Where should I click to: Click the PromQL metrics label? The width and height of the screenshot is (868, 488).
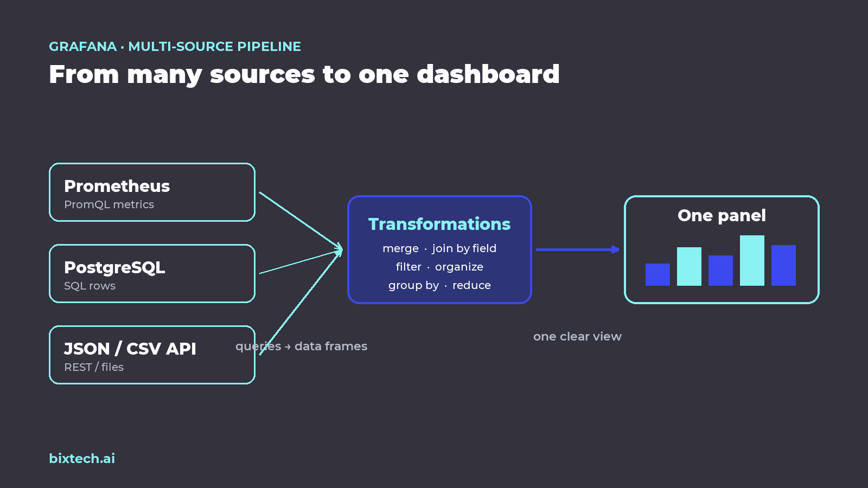(109, 204)
